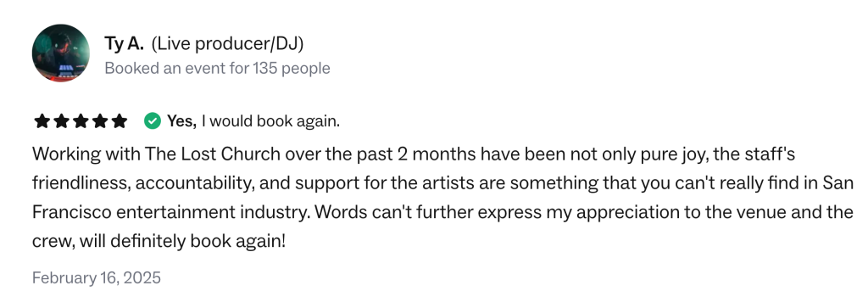This screenshot has height=308, width=868.
Task: Click "The Lost Church" in the review
Action: point(213,154)
